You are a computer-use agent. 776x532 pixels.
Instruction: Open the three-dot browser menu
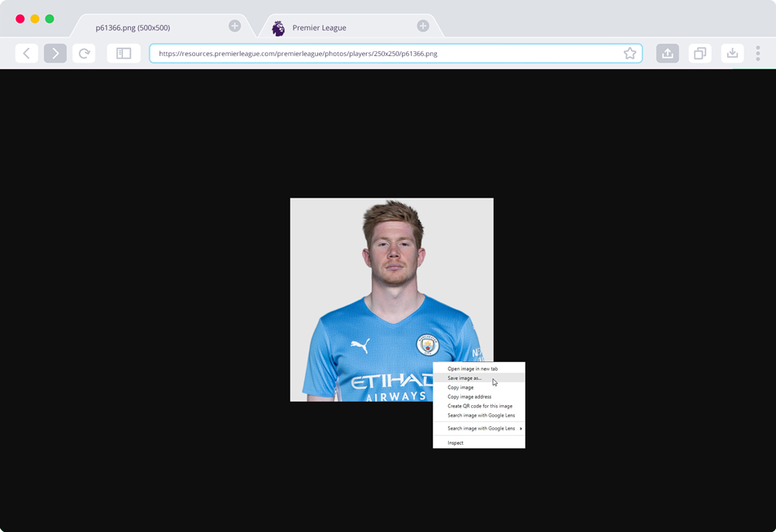[x=758, y=53]
